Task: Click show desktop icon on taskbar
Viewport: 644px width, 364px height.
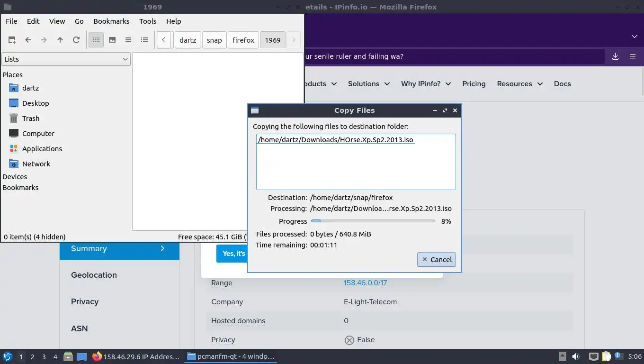Action: click(x=82, y=356)
